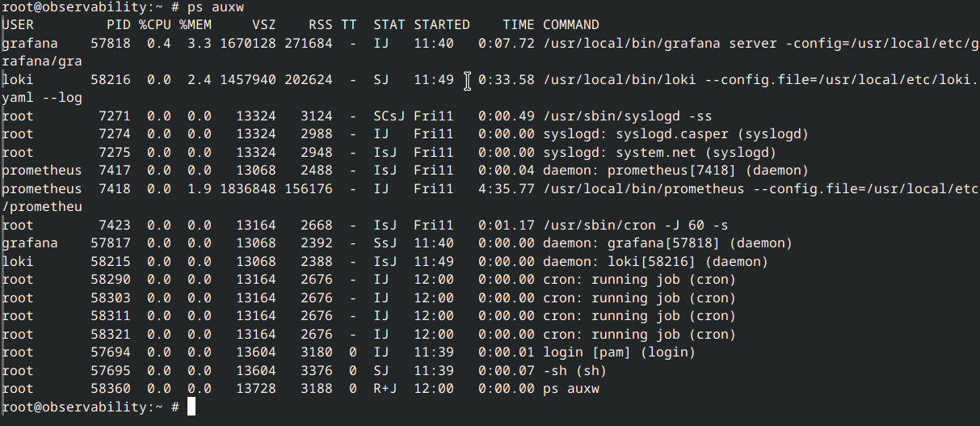The width and height of the screenshot is (980, 426).
Task: Click the "syslogd: system.net (syslogd)" text
Action: click(659, 153)
